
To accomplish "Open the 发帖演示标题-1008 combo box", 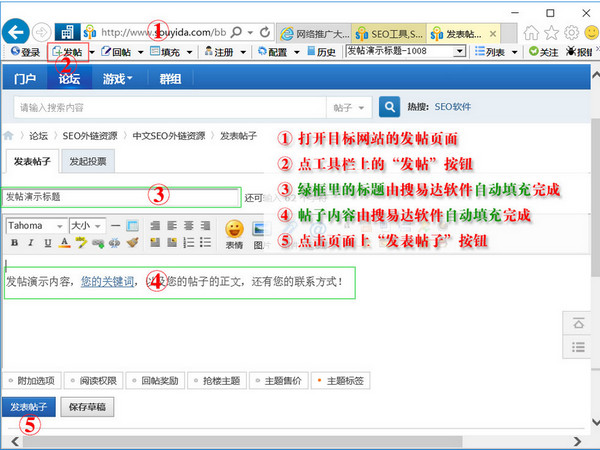I will coord(406,51).
